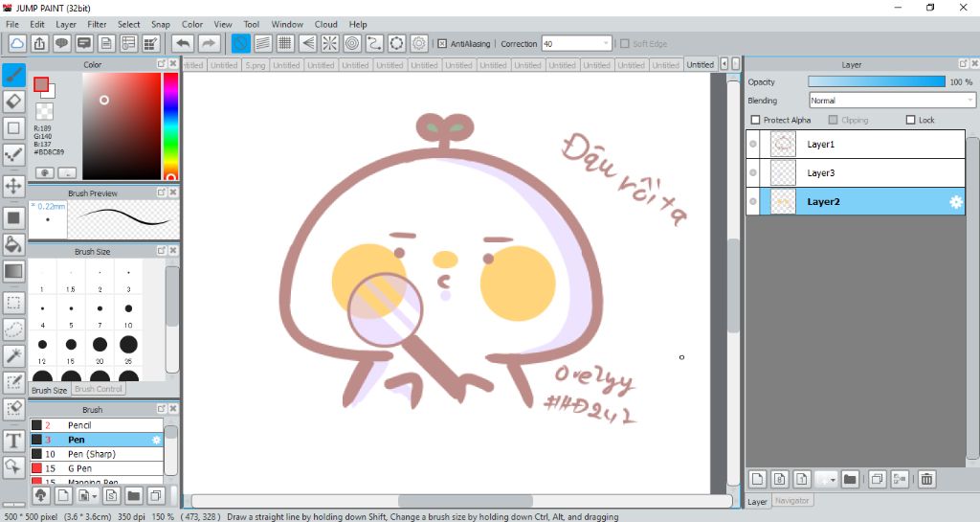Click the delete layer trash icon

tap(926, 480)
